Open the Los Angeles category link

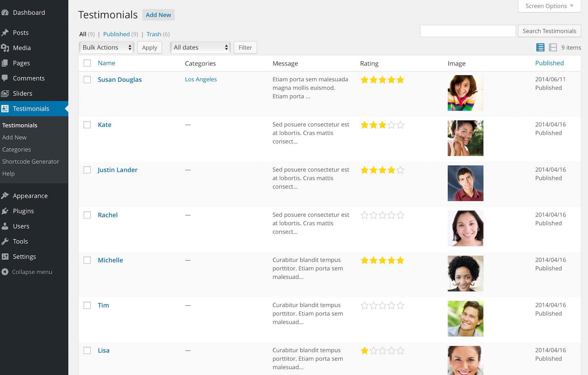pyautogui.click(x=201, y=79)
